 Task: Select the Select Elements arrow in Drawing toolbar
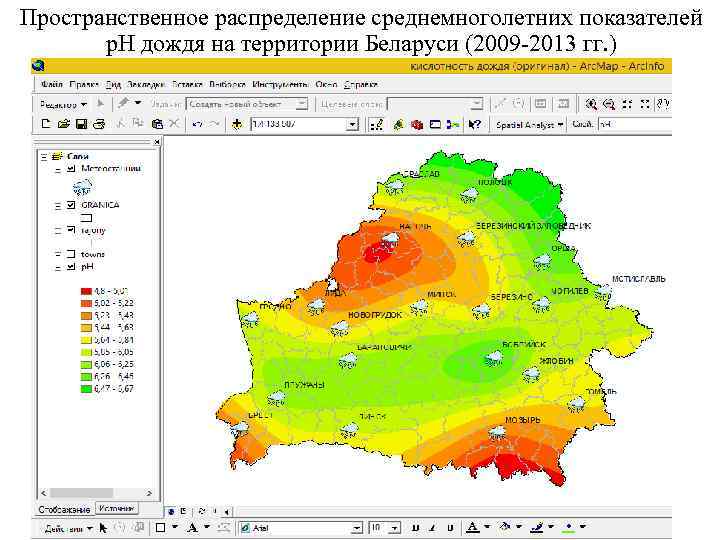103,529
